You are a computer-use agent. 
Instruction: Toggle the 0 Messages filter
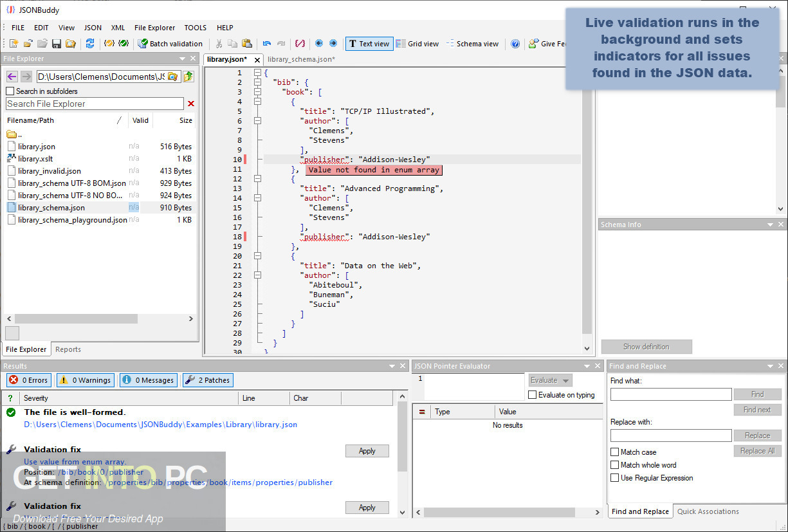[x=148, y=380]
